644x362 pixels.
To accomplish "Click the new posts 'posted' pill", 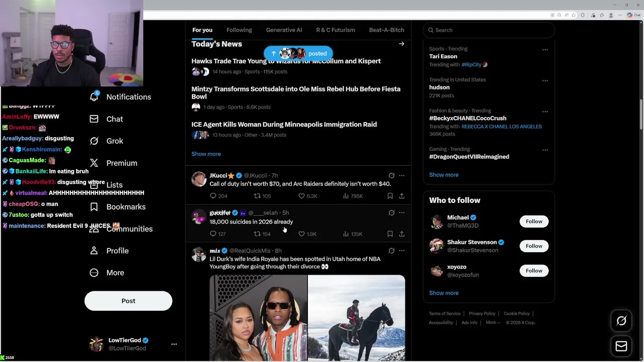I will 298,53.
